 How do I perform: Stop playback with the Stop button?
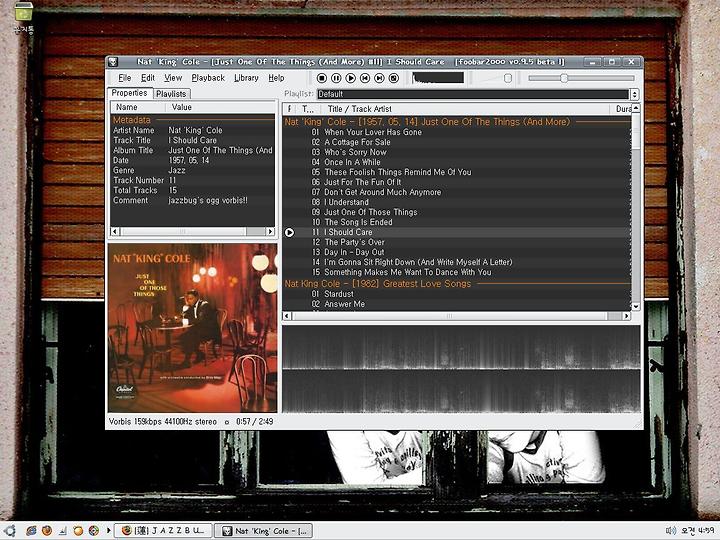pyautogui.click(x=322, y=78)
